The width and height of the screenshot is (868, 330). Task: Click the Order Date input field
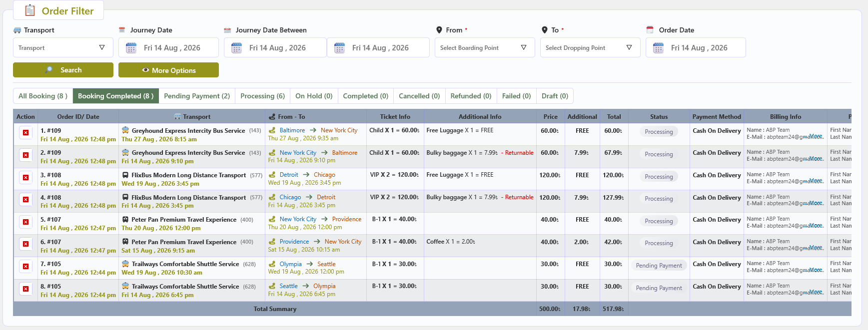[x=696, y=48]
